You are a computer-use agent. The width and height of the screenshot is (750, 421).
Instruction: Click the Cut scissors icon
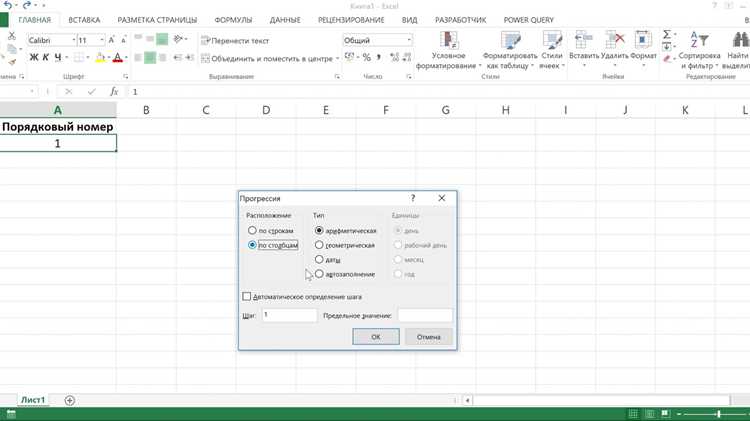click(11, 36)
